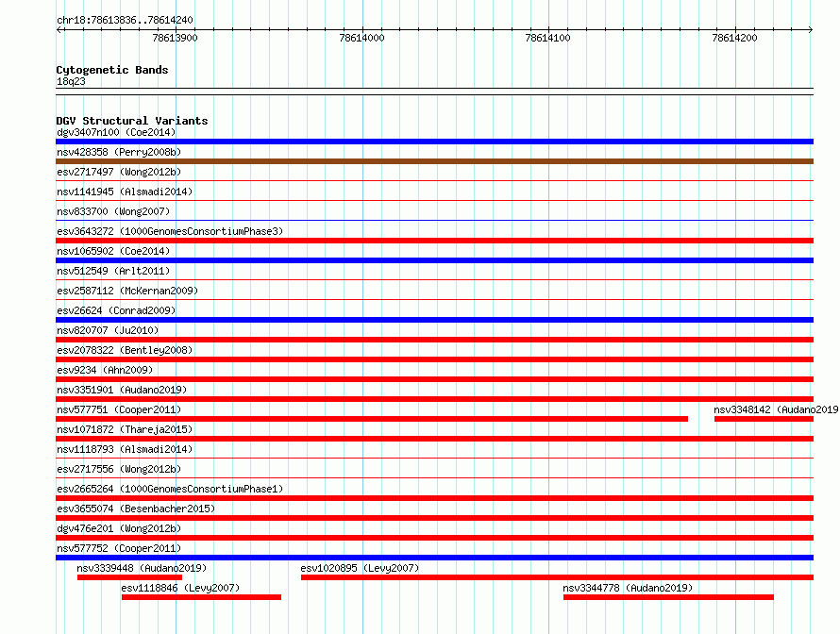Select esv9234 (Ahn2009) label
Image resolution: width=840 pixels, height=634 pixels.
[x=105, y=370]
